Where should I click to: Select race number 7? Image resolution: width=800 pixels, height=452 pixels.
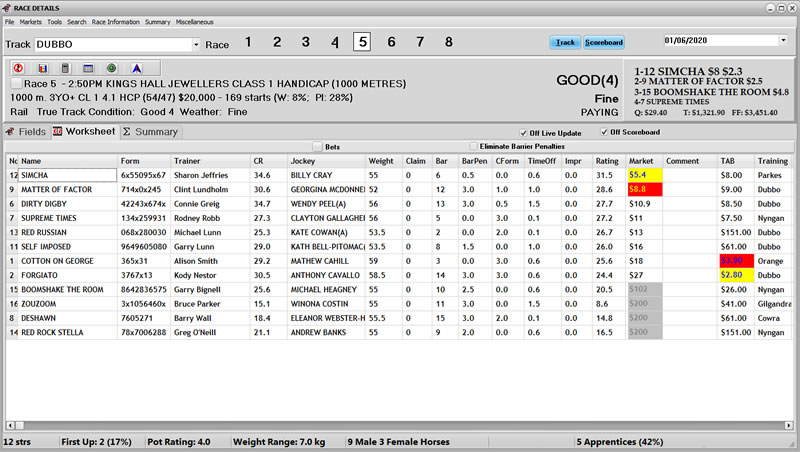(x=420, y=42)
